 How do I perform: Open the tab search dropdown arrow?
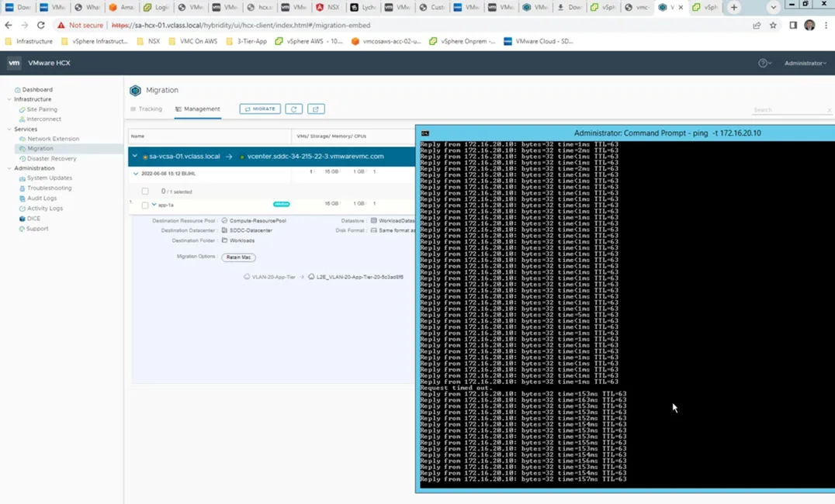[773, 8]
